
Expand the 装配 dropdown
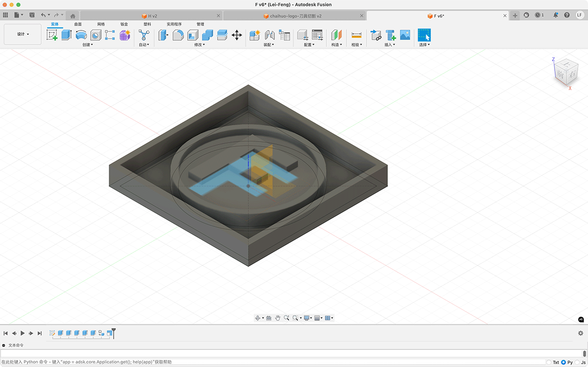269,45
